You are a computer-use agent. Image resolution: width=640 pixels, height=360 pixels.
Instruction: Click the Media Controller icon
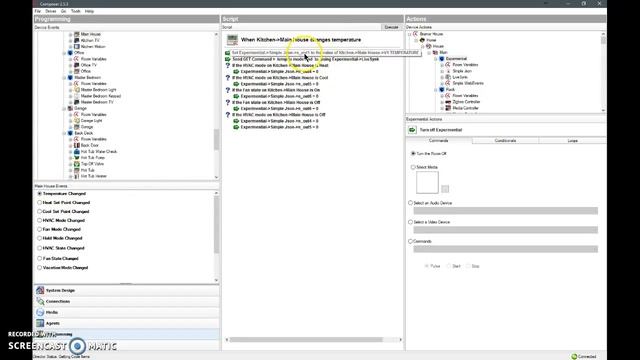point(448,108)
